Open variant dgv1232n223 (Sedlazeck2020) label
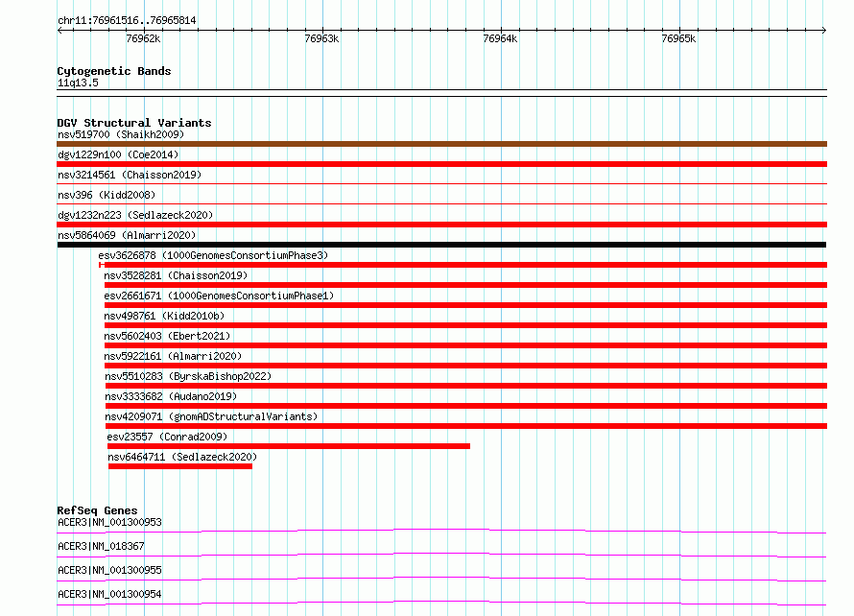This screenshot has height=616, width=854. pos(135,215)
